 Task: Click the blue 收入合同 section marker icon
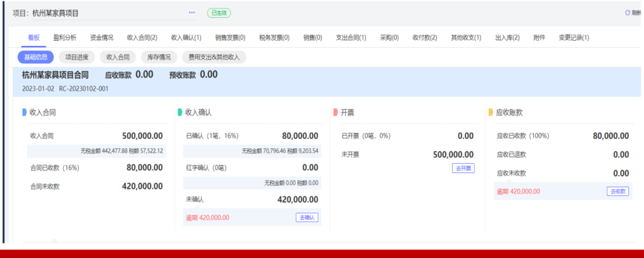point(24,112)
